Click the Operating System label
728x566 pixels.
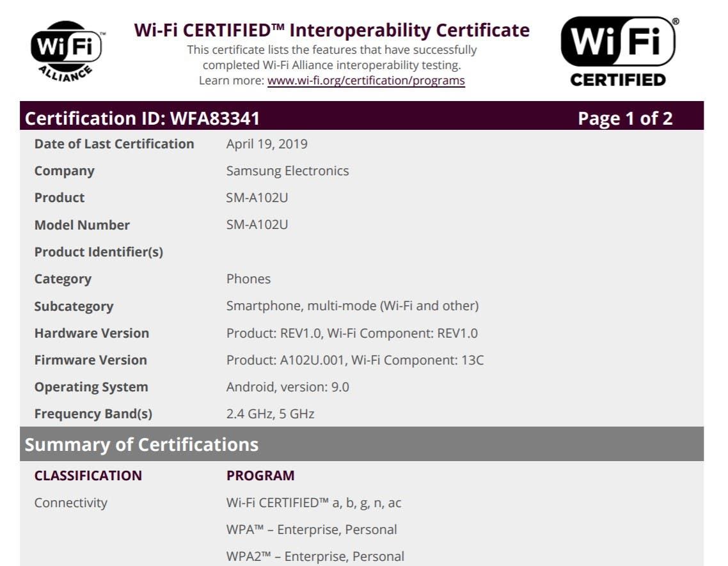[91, 387]
